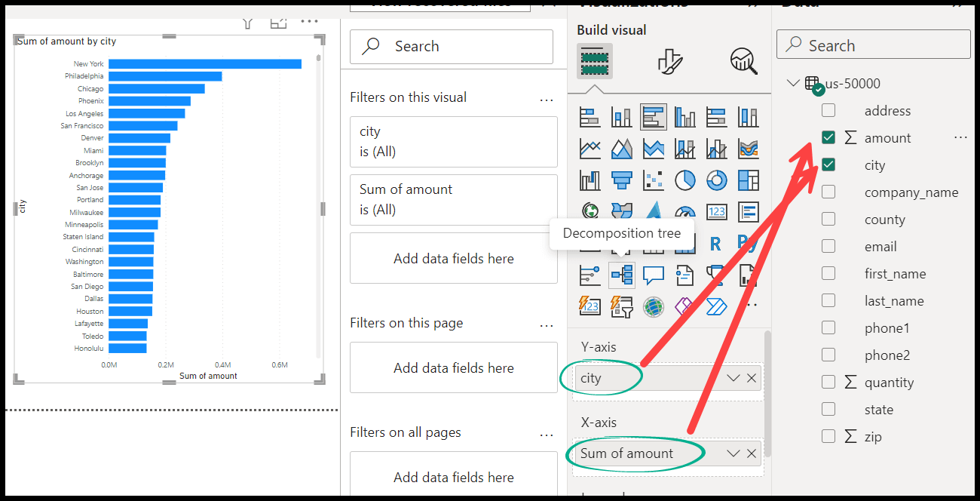Open more options for the amount field

point(960,137)
